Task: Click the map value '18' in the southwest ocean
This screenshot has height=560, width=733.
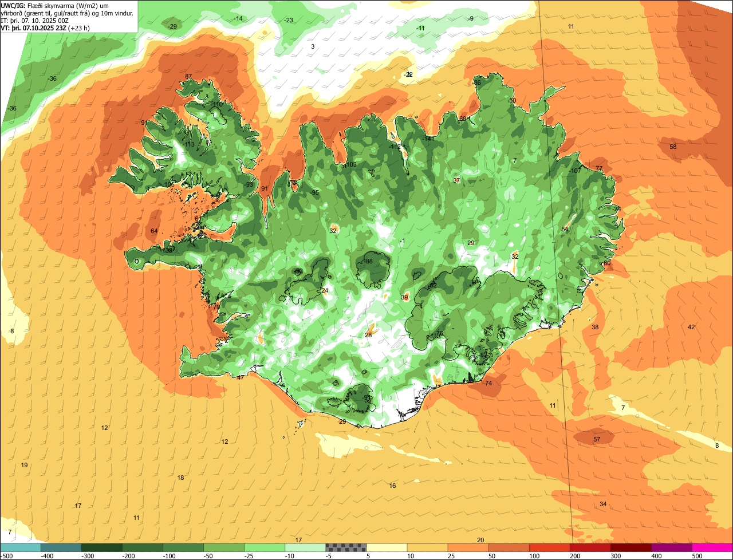Action: (x=180, y=478)
